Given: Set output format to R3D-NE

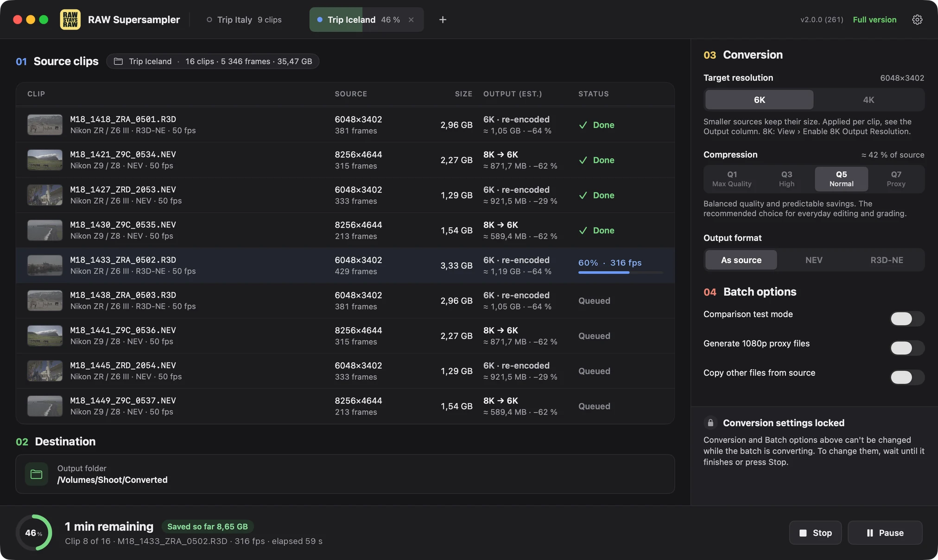Looking at the screenshot, I should [887, 260].
